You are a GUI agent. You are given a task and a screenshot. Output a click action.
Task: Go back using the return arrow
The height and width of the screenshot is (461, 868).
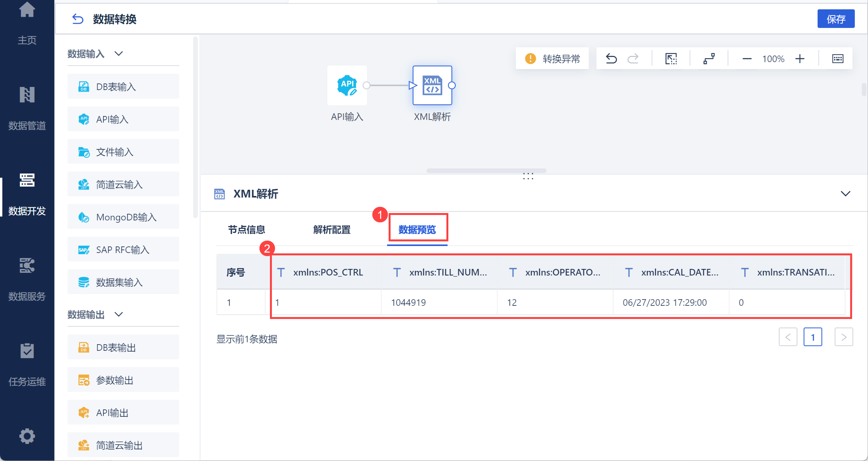coord(78,19)
